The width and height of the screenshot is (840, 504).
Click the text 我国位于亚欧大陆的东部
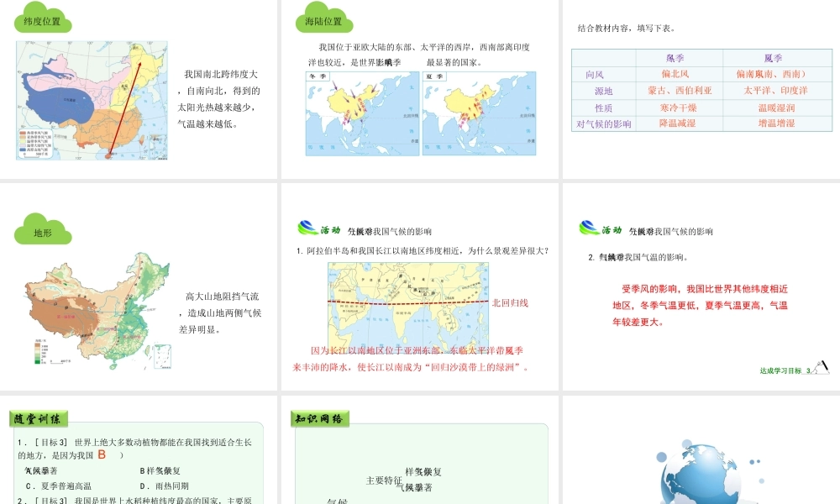coord(366,47)
